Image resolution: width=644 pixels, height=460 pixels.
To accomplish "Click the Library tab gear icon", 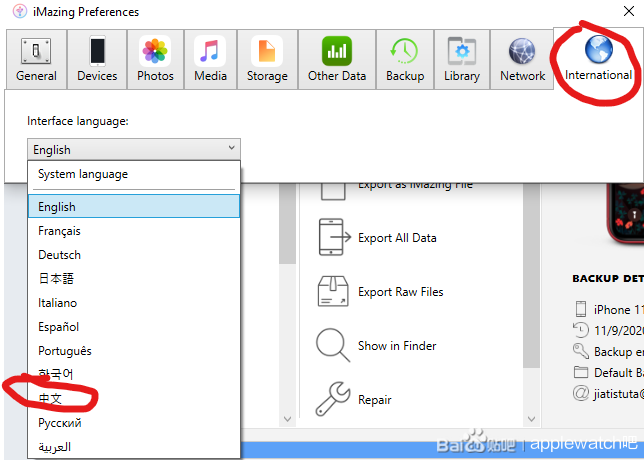I will (462, 51).
